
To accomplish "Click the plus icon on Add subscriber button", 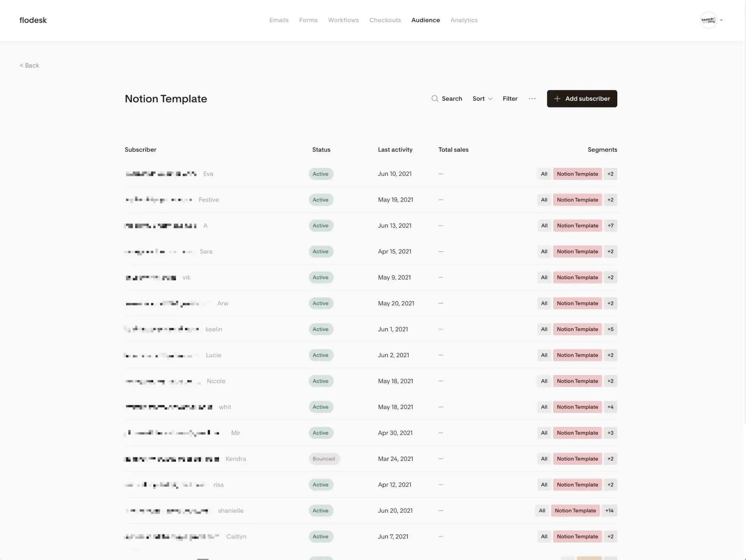I will (x=557, y=98).
